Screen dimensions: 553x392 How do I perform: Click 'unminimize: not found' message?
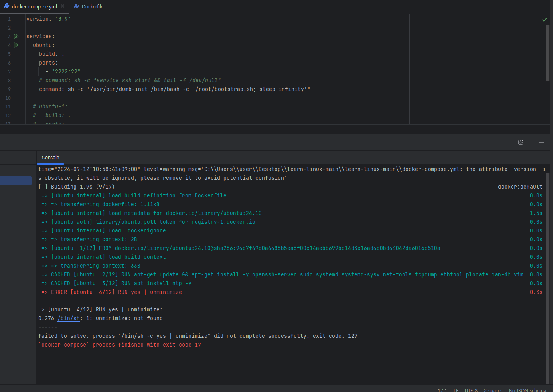point(129,318)
